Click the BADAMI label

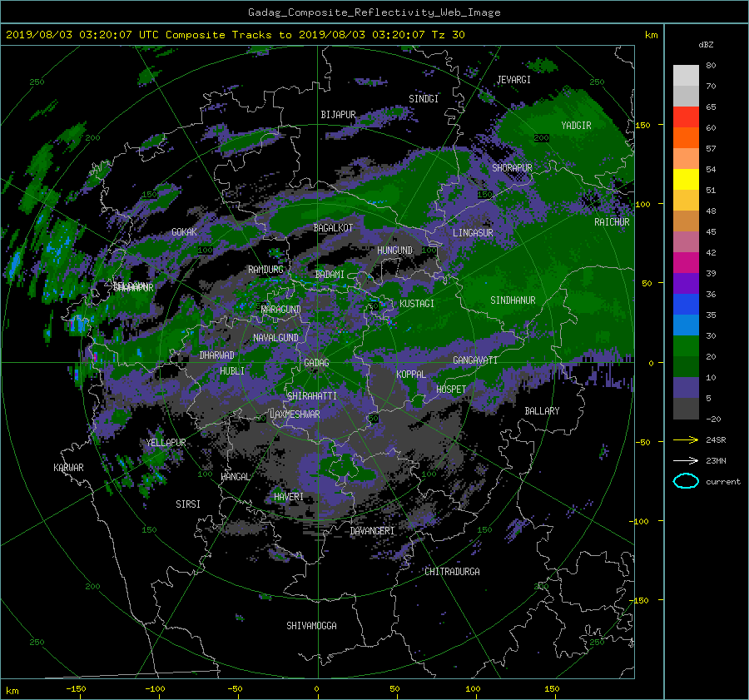pos(330,275)
